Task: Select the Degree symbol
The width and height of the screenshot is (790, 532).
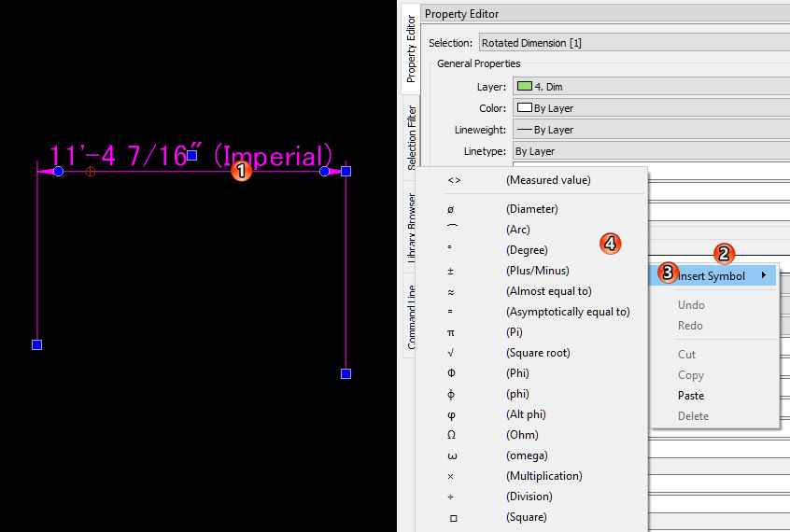Action: tap(531, 250)
